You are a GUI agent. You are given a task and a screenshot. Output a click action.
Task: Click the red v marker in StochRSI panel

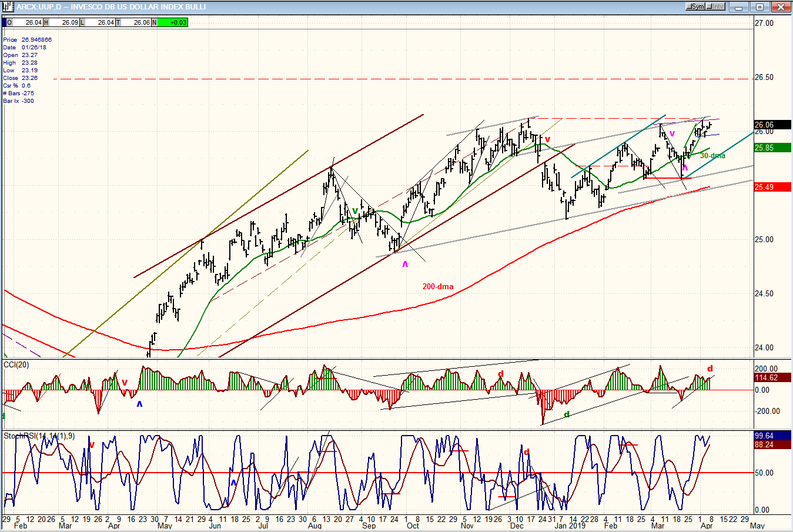tap(92, 445)
